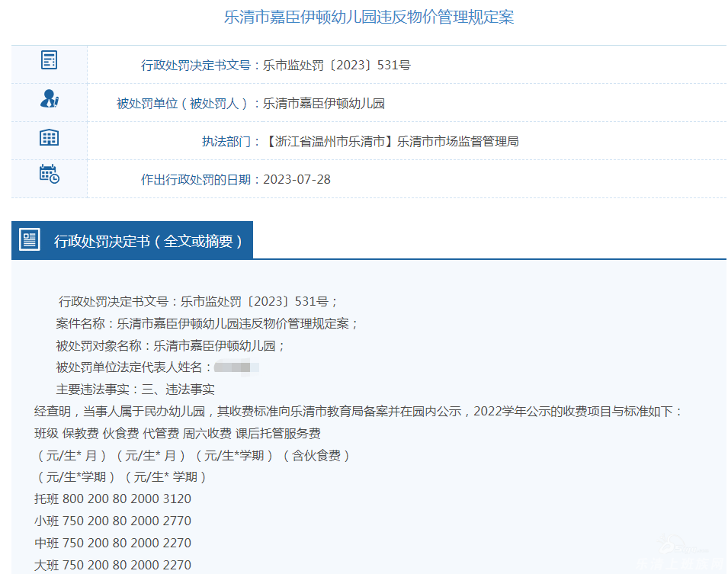Click the label 作出行政处罚的日期
728x574 pixels.
click(196, 179)
